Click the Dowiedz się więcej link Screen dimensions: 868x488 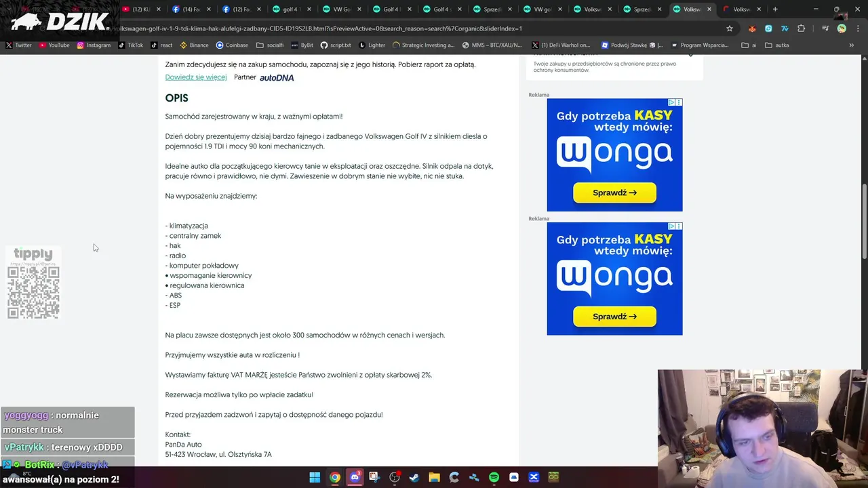pyautogui.click(x=196, y=77)
